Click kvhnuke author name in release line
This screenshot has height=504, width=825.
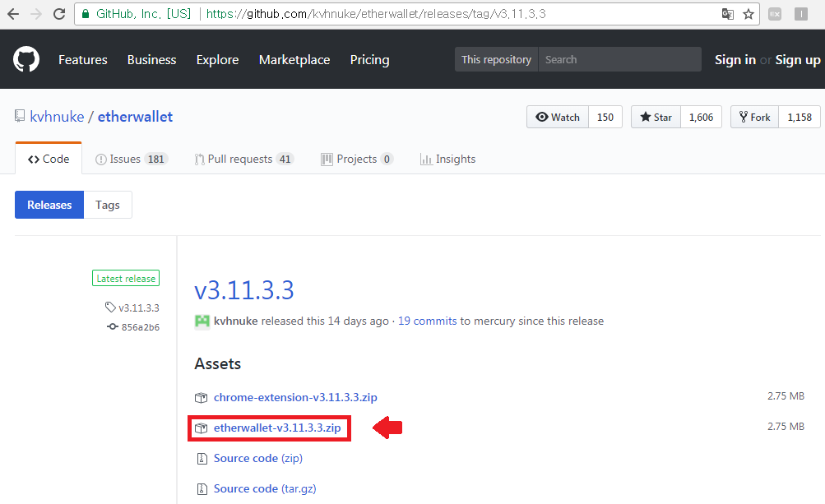(236, 321)
